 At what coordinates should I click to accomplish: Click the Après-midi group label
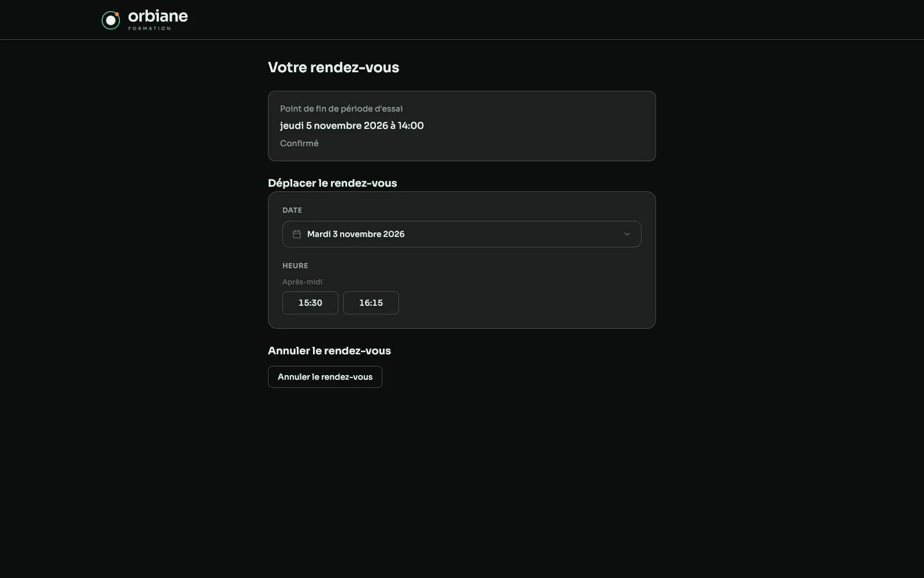(302, 282)
